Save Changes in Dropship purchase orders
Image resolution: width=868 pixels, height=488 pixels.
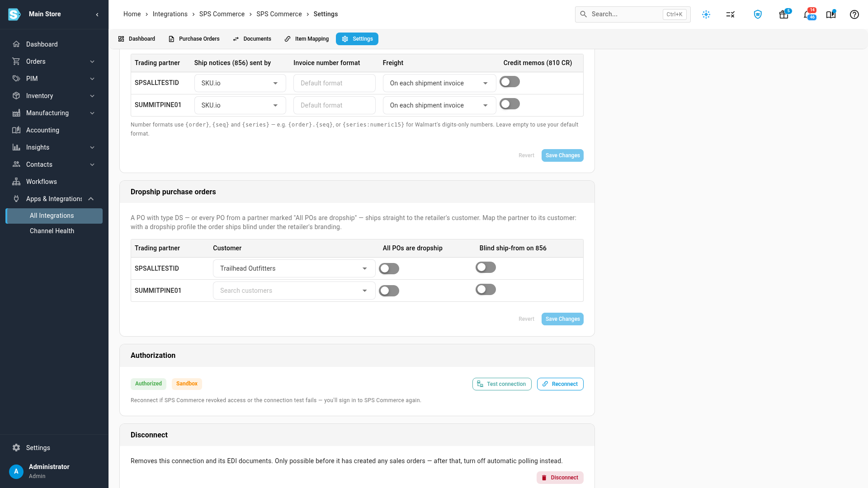[562, 319]
